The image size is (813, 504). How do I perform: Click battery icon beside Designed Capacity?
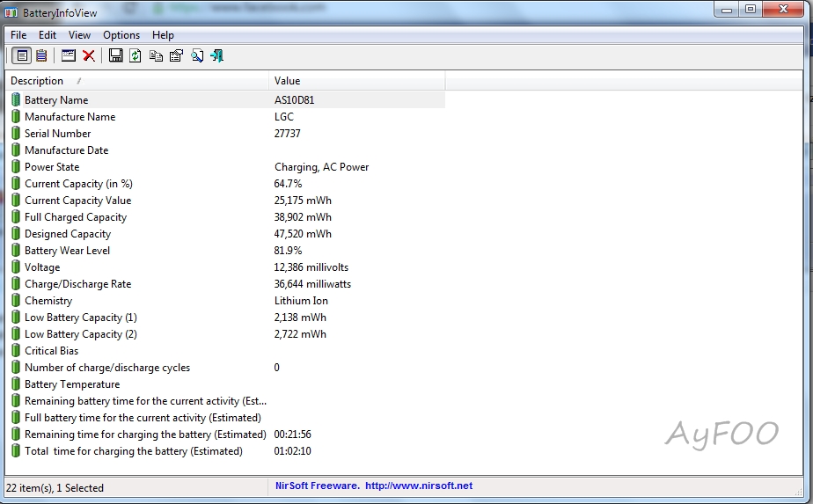16,233
